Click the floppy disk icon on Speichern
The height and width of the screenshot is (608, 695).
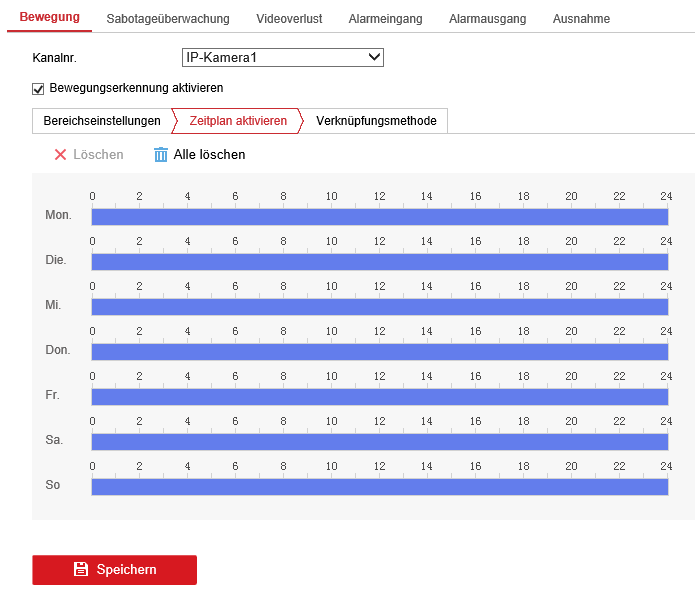tap(81, 569)
